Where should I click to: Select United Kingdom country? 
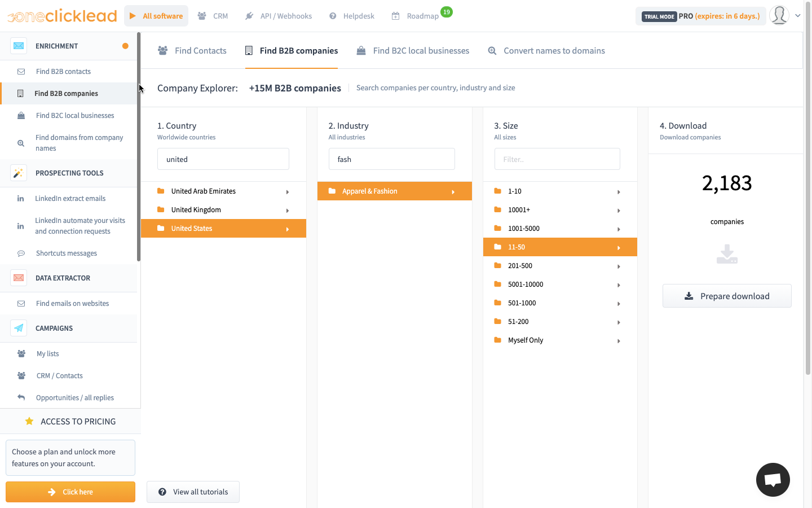223,210
